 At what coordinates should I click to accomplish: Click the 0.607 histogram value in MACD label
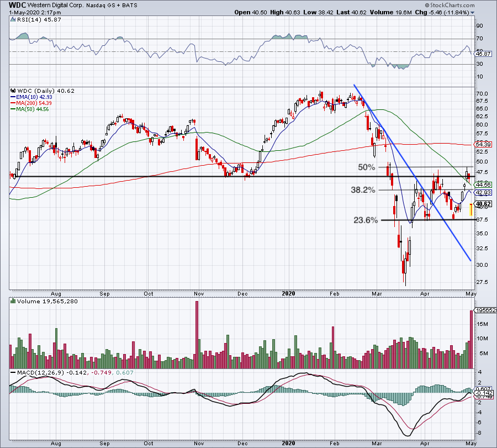125,372
